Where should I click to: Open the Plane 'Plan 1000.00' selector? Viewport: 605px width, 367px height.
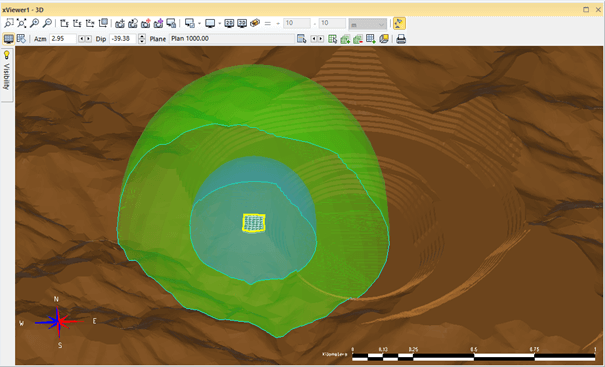click(232, 39)
